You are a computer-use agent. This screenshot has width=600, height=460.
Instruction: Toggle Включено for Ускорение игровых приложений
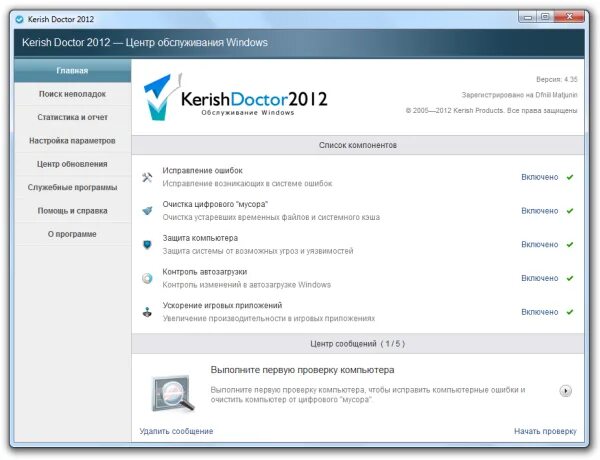point(540,312)
